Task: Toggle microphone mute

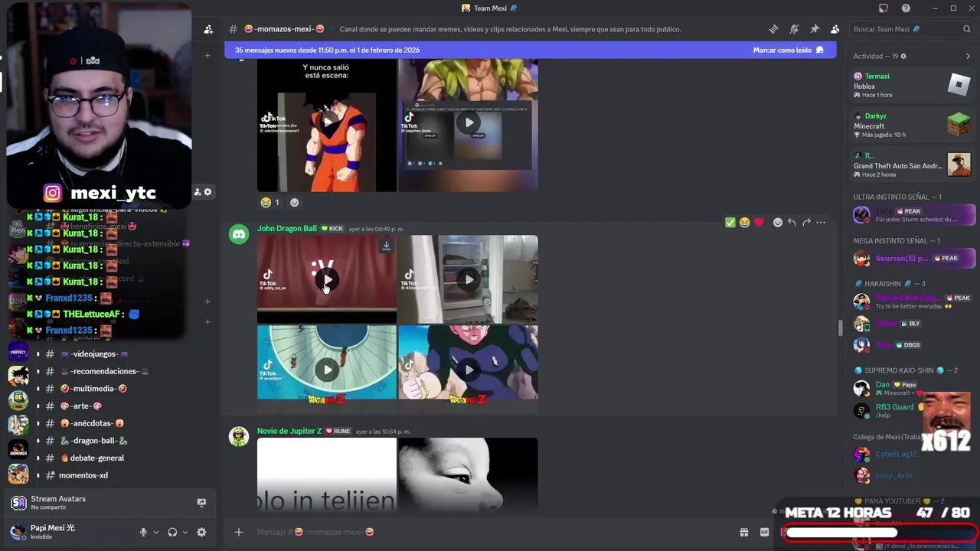Action: point(143,532)
